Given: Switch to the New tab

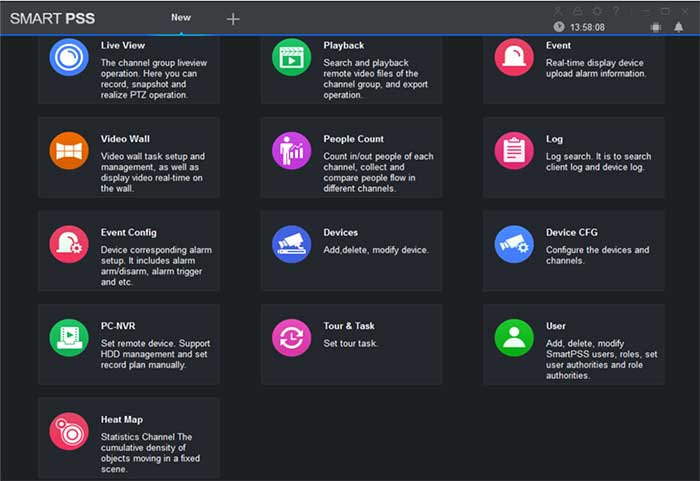Looking at the screenshot, I should 181,18.
